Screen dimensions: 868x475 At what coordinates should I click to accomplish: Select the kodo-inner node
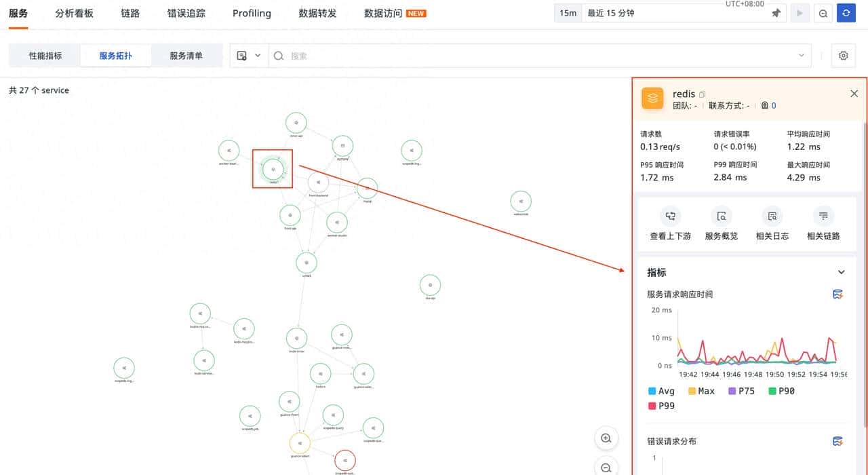point(296,339)
